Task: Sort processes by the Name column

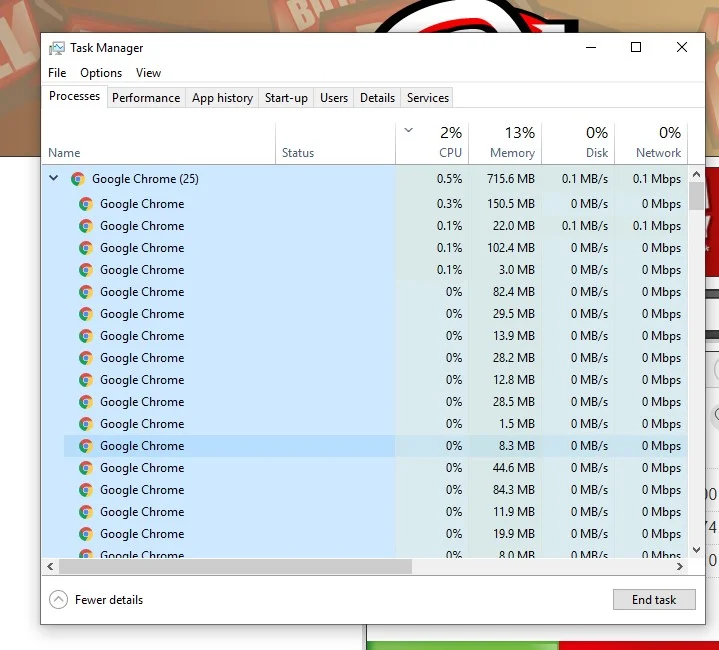Action: click(x=159, y=143)
